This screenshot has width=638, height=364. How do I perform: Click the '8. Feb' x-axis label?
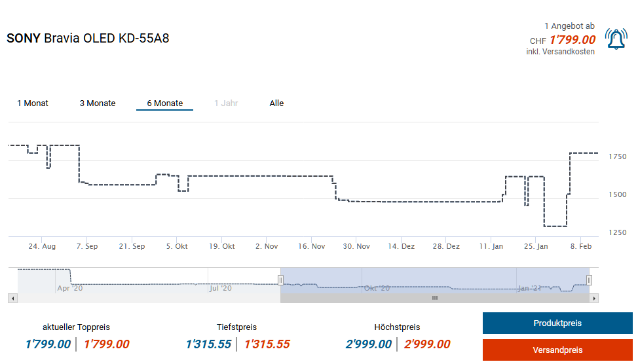click(581, 246)
